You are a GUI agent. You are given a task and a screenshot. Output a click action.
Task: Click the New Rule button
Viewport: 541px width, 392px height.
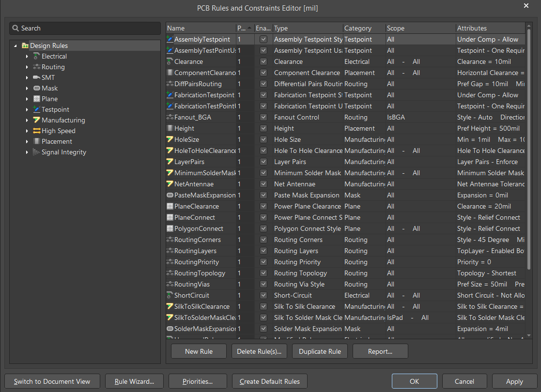coord(199,351)
